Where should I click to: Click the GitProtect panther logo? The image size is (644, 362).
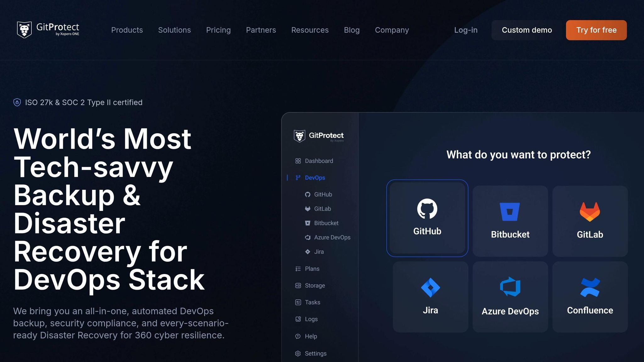pyautogui.click(x=25, y=30)
